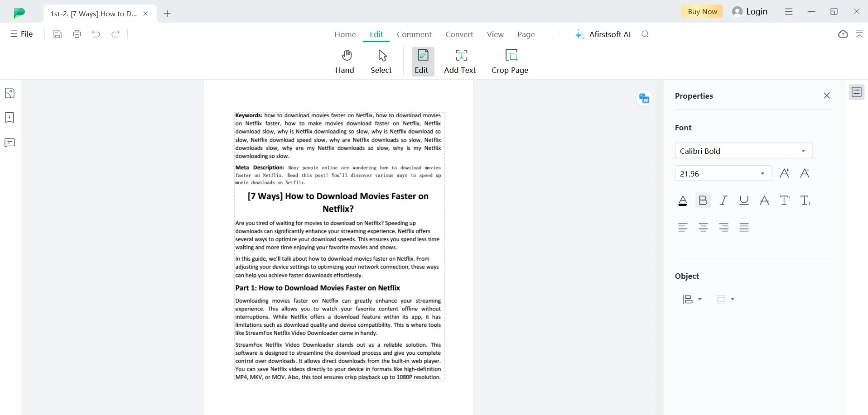Click the green Afirstsoft app logo
This screenshot has width=868, height=415.
(19, 13)
